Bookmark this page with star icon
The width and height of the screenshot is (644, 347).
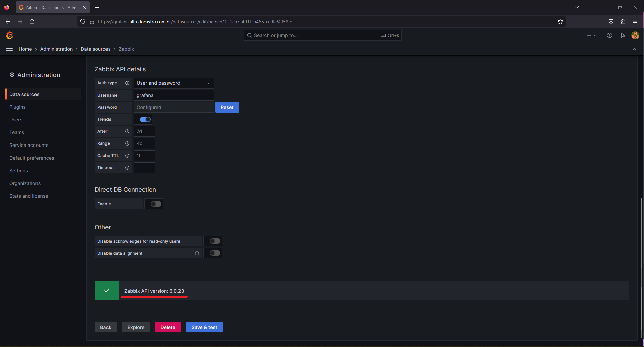click(560, 22)
